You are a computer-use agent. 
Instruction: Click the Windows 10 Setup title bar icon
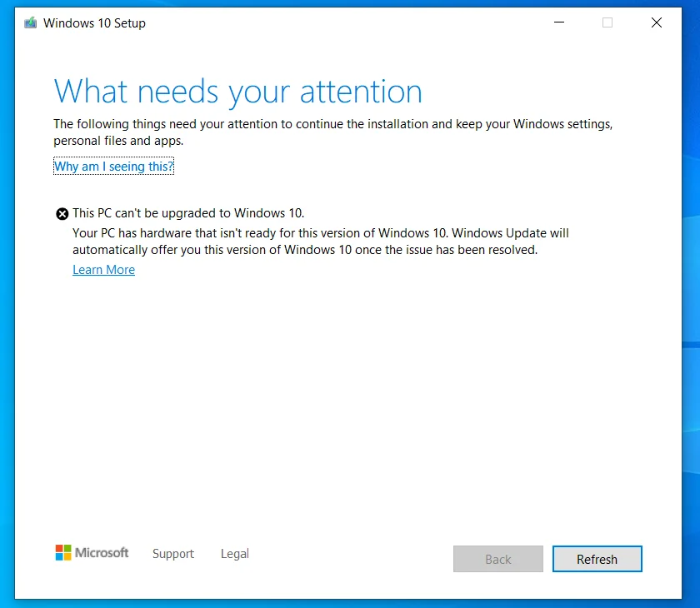pyautogui.click(x=30, y=22)
